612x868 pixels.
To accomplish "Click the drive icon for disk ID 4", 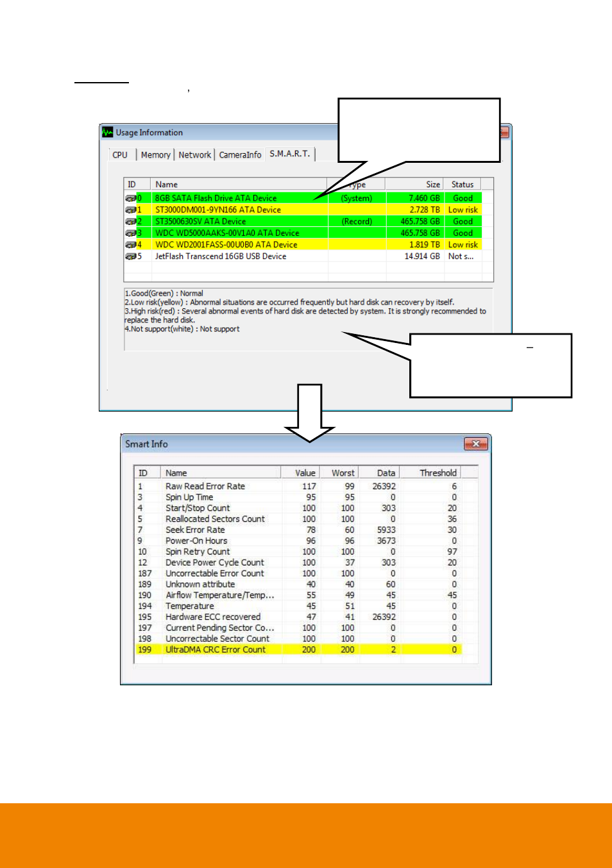I will pos(130,244).
